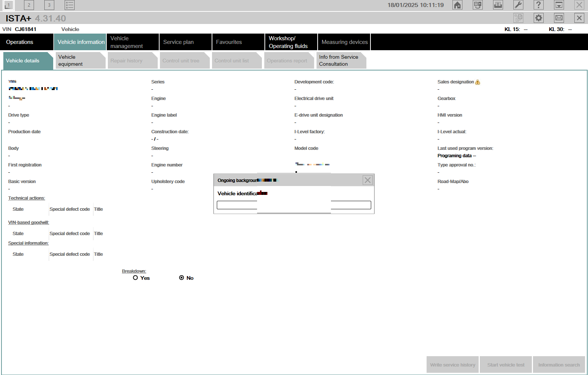Open the Repair history sub-tab
The height and width of the screenshot is (375, 588).
132,61
